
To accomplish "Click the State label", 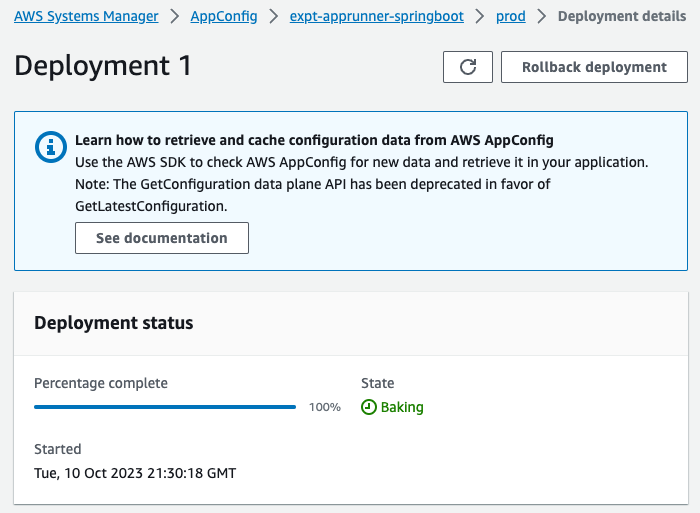I will click(x=378, y=383).
